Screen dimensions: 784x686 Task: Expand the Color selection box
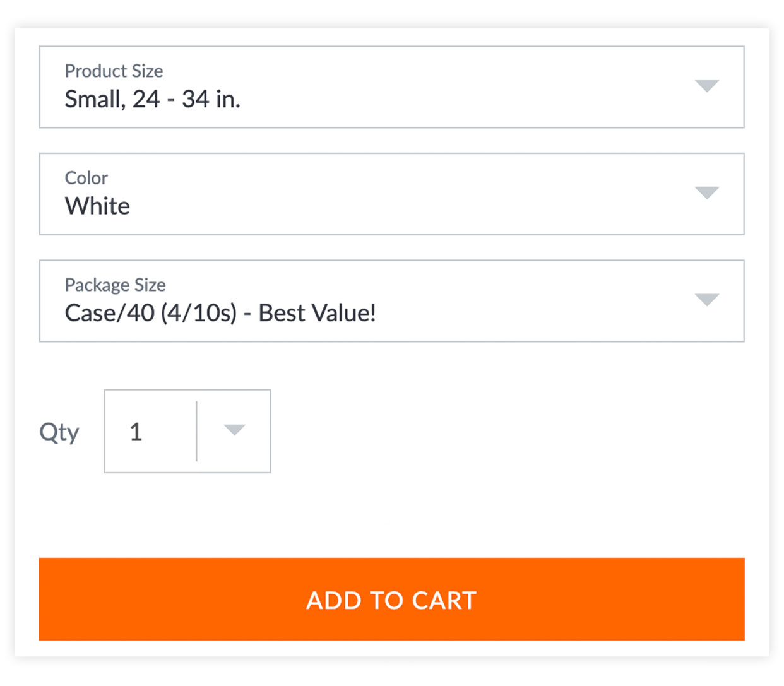[x=391, y=194]
